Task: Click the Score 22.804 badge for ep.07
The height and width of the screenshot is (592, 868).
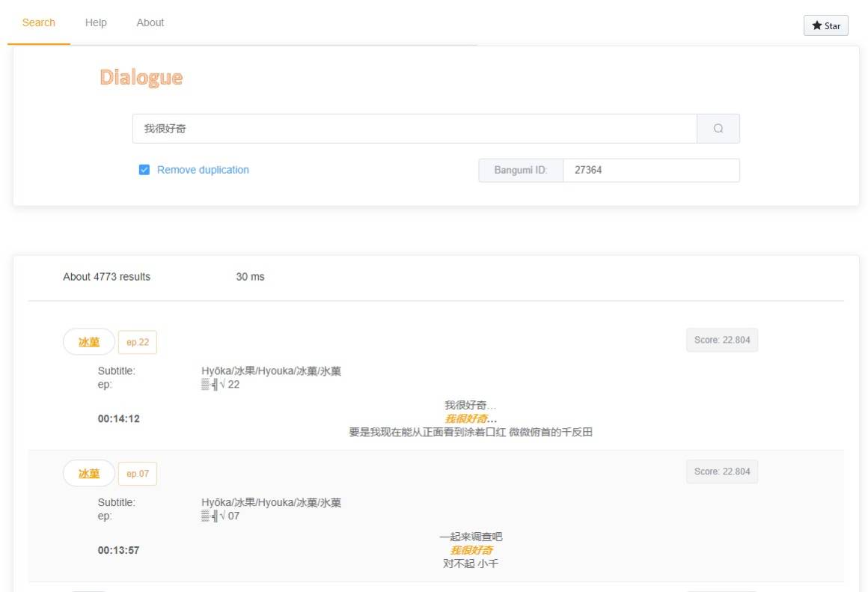Action: [x=721, y=472]
